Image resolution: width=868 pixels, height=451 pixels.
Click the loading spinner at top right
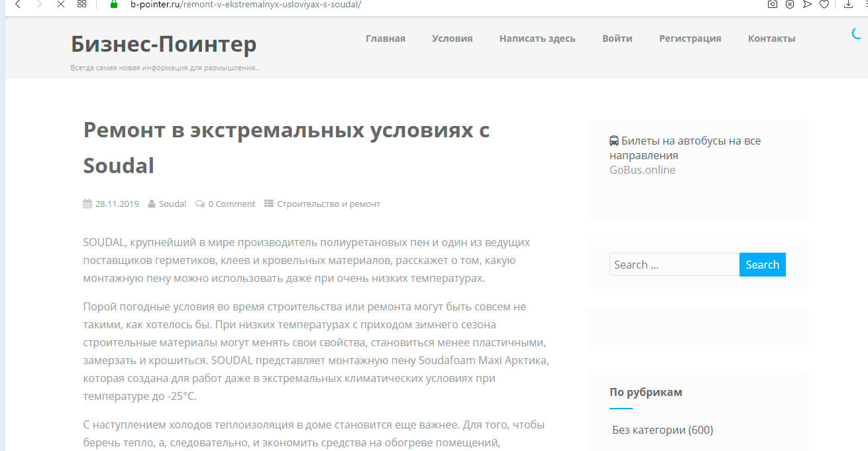click(x=857, y=33)
